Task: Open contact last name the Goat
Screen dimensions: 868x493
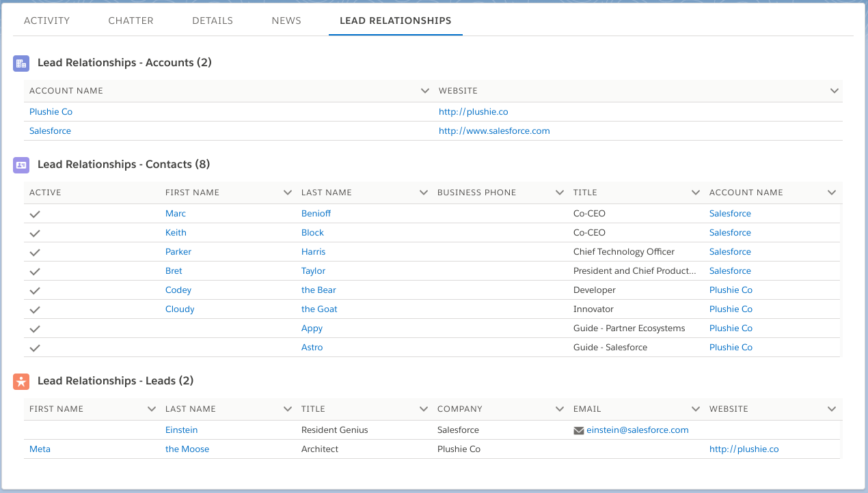Action: pos(319,309)
